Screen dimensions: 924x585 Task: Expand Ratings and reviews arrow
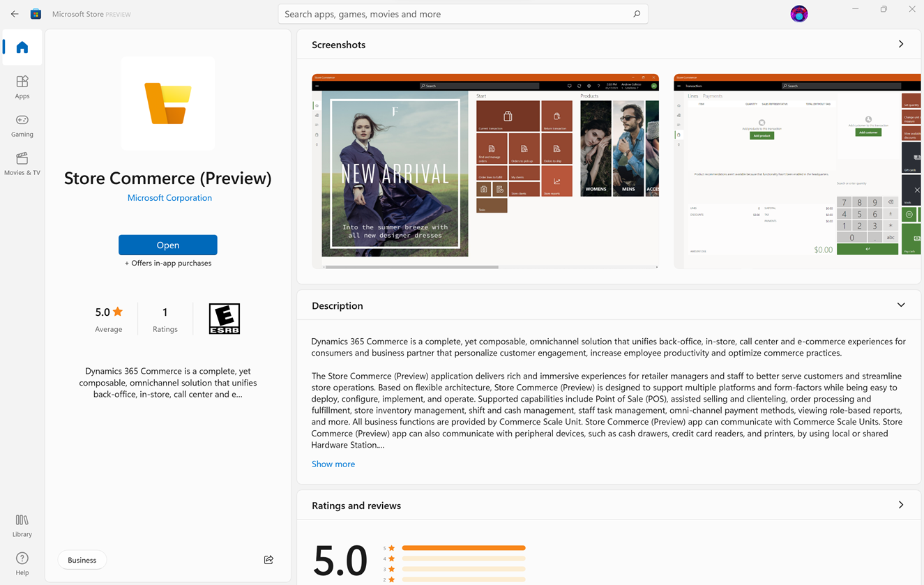coord(901,505)
